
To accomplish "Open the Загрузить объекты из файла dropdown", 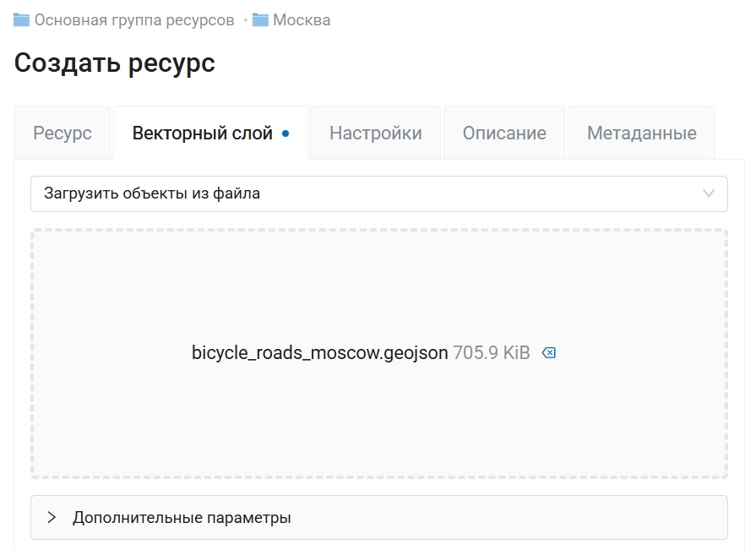I will click(x=378, y=193).
